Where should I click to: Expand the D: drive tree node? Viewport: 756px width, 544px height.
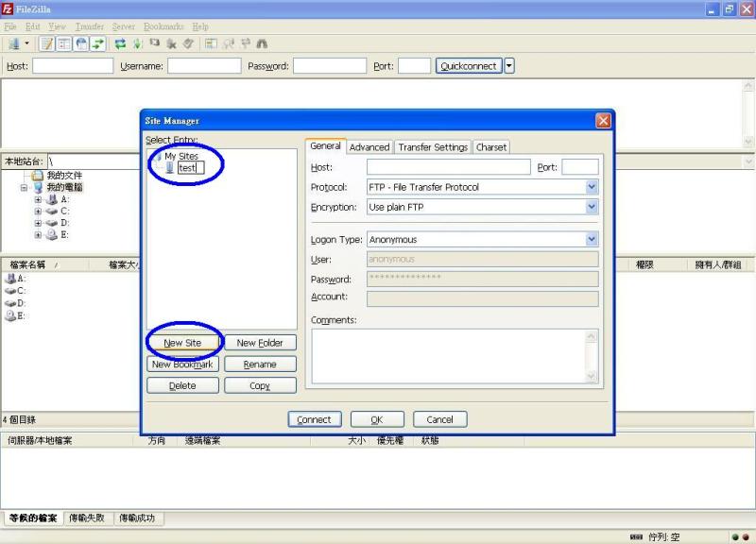point(38,223)
